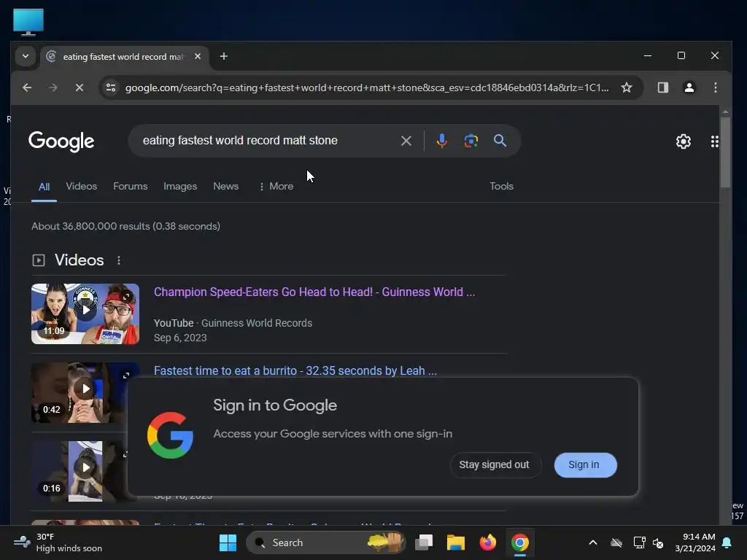Click the page vertical scrollbar
Image resolution: width=747 pixels, height=560 pixels.
(x=725, y=152)
